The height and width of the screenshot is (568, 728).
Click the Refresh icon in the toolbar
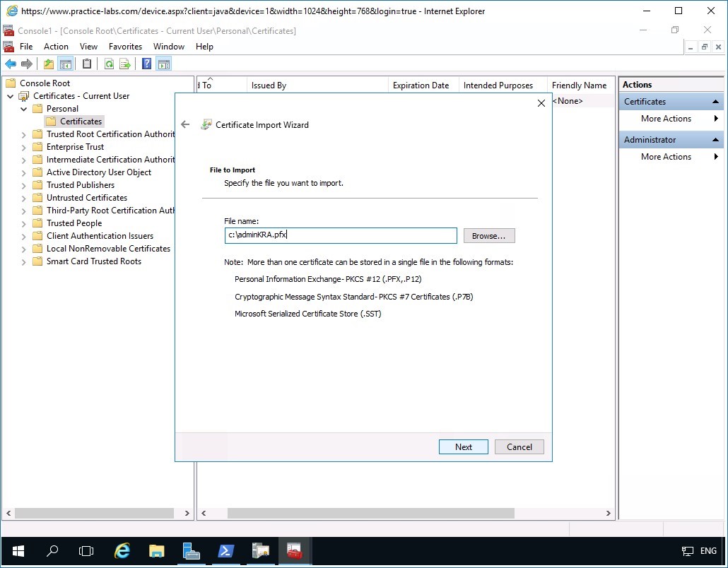point(109,64)
